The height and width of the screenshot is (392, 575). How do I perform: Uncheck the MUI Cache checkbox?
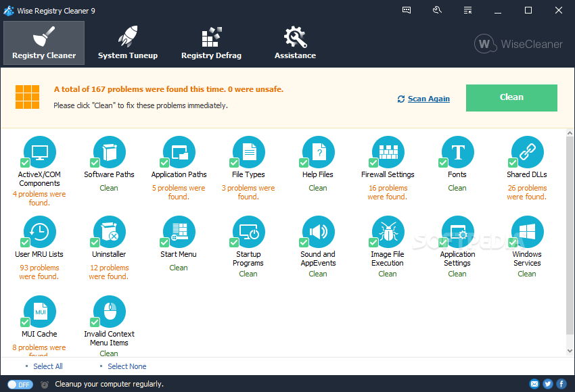25,322
